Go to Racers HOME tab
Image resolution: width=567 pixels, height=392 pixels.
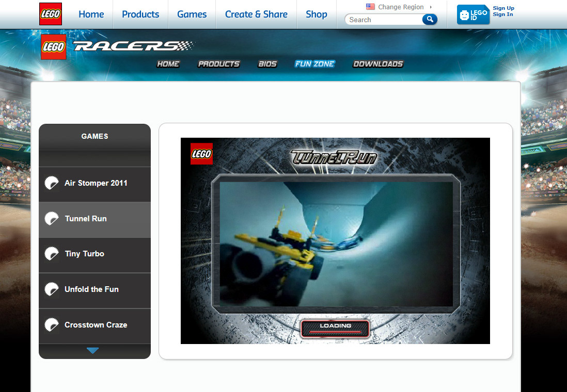[168, 64]
